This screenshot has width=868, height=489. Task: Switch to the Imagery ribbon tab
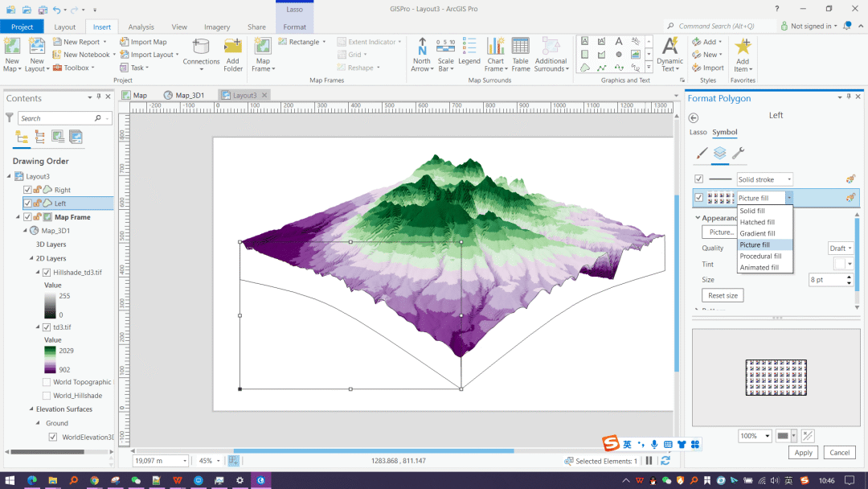click(217, 27)
